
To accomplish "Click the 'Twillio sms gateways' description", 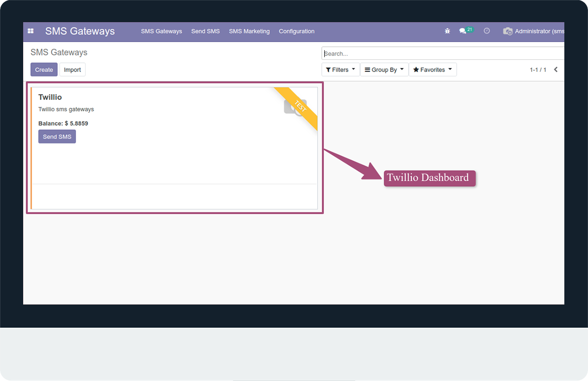I will click(66, 109).
